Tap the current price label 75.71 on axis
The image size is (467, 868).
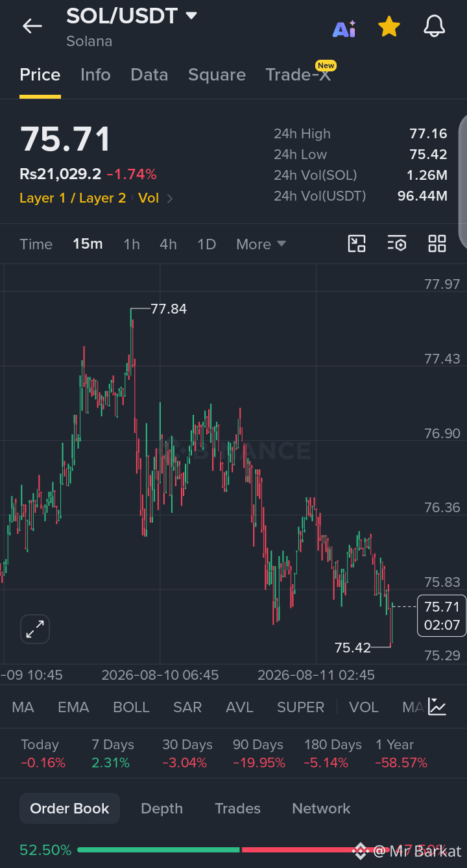tap(441, 615)
